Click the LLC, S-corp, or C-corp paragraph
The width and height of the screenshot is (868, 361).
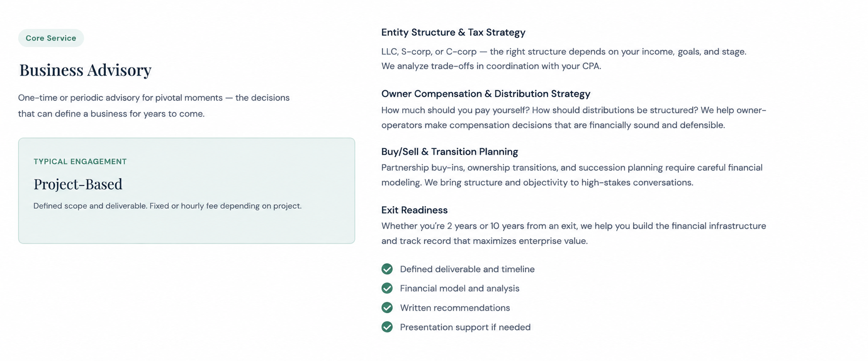564,59
